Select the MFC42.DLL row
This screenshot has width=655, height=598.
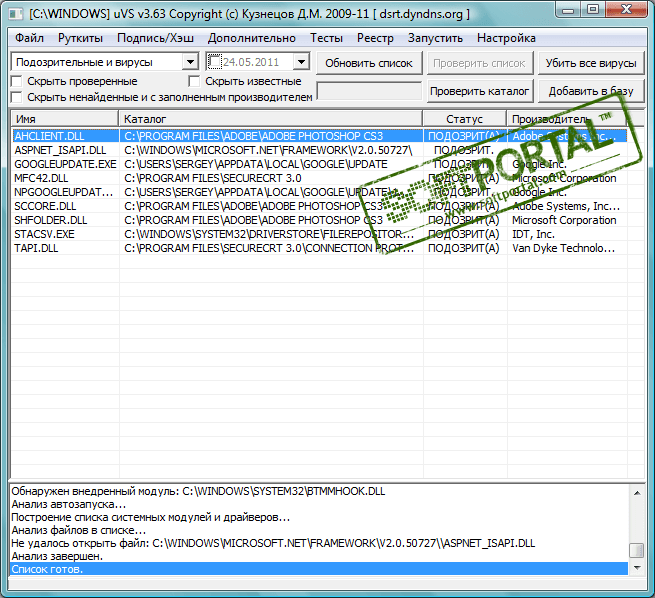(x=319, y=178)
